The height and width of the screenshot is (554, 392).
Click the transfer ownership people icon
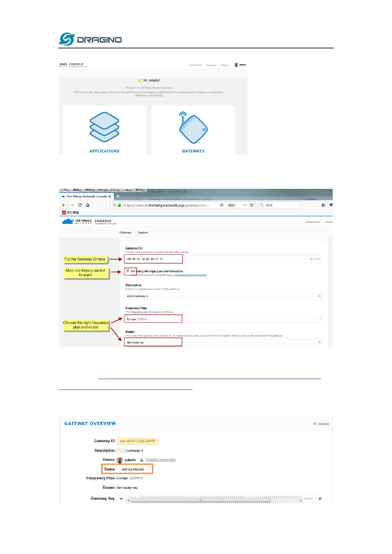[x=142, y=460]
